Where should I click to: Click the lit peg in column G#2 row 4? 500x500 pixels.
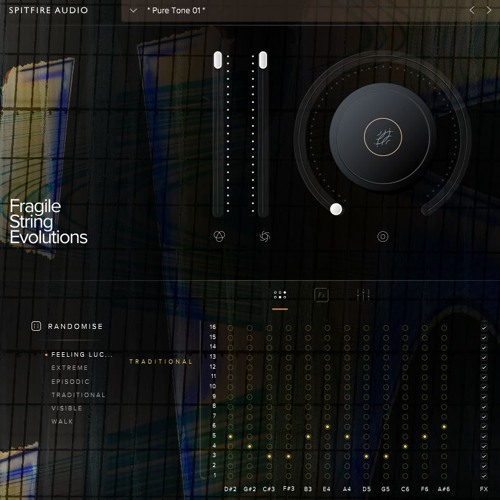click(x=250, y=446)
